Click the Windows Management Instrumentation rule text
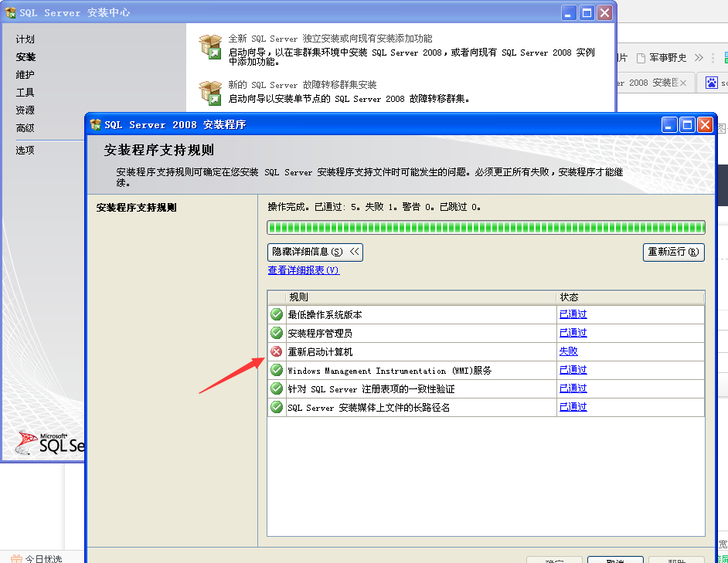The height and width of the screenshot is (563, 728). 390,371
